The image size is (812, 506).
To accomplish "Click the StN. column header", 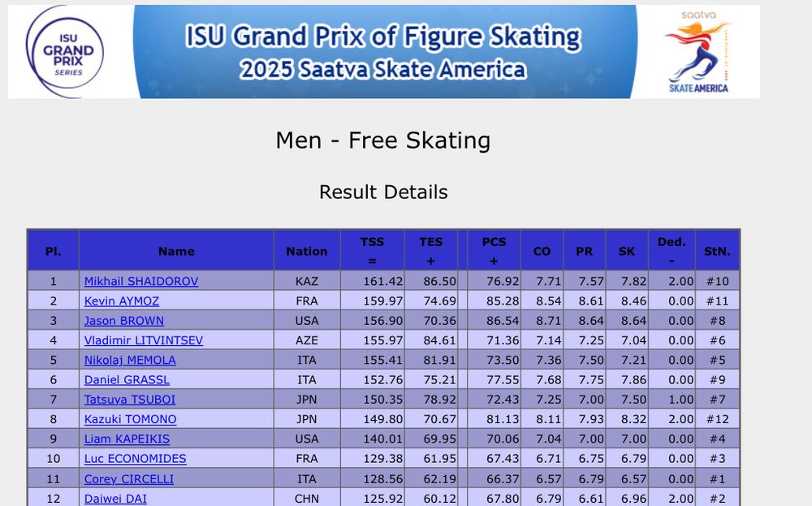I will pos(717,251).
